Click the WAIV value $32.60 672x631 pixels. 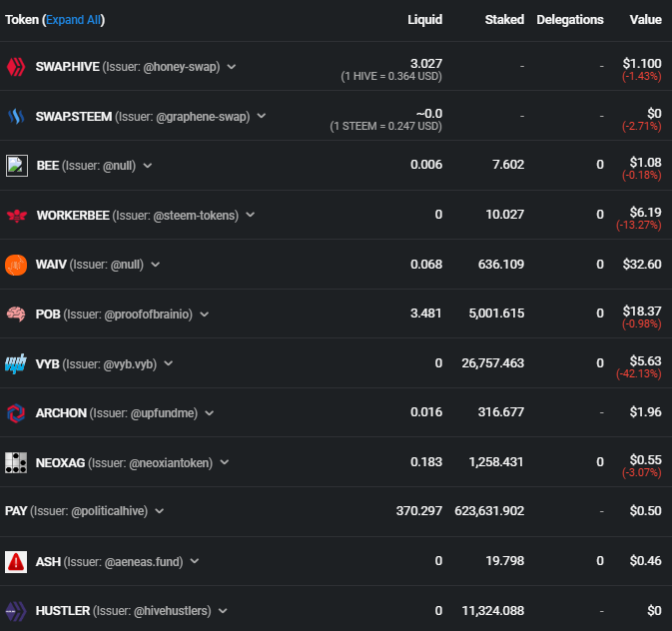pos(642,264)
